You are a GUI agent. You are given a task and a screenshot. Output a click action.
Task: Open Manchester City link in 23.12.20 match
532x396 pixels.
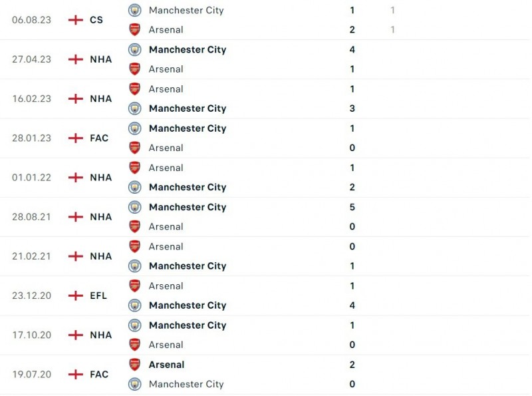[188, 305]
